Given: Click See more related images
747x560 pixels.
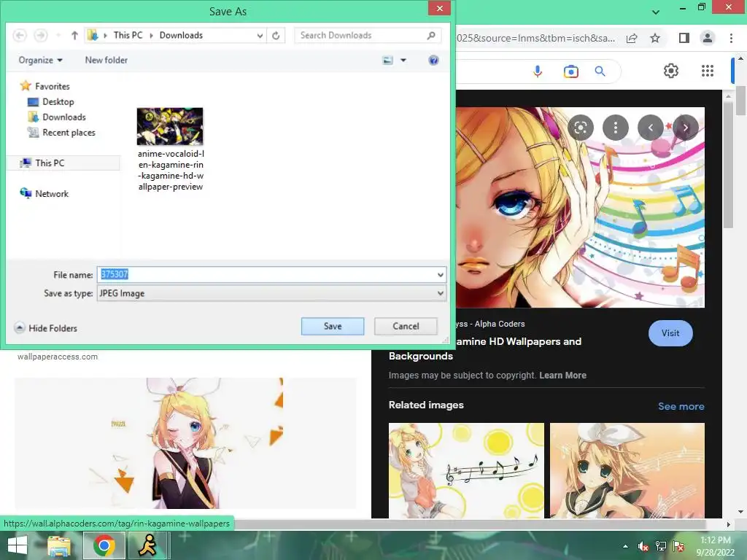Looking at the screenshot, I should click(681, 406).
